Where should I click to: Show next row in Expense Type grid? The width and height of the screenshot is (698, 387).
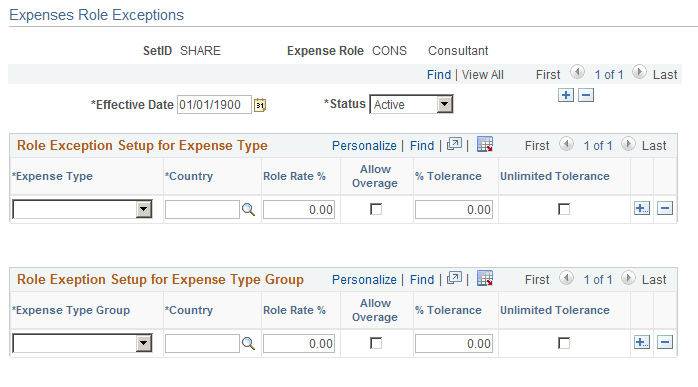click(628, 143)
